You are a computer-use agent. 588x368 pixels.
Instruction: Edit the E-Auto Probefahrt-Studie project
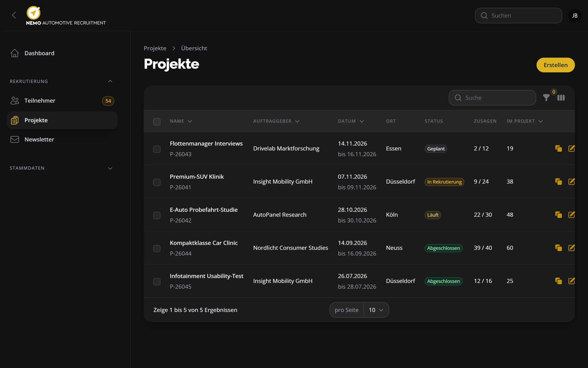[x=571, y=215]
